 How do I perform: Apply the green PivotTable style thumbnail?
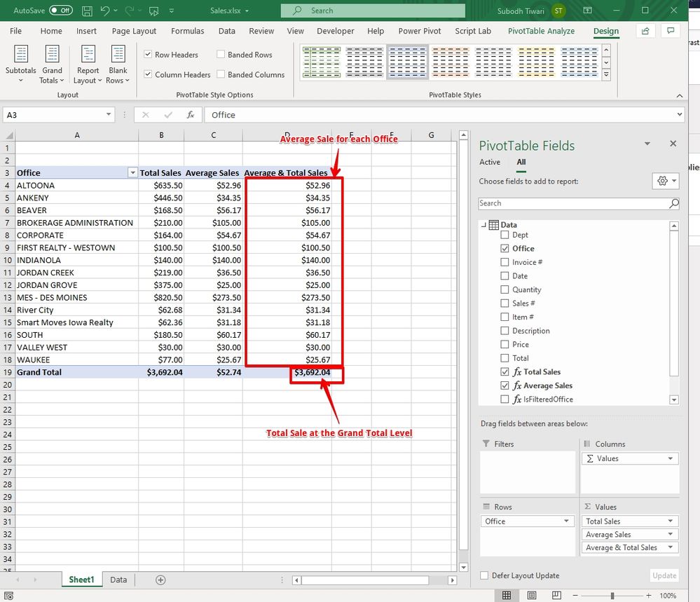322,62
